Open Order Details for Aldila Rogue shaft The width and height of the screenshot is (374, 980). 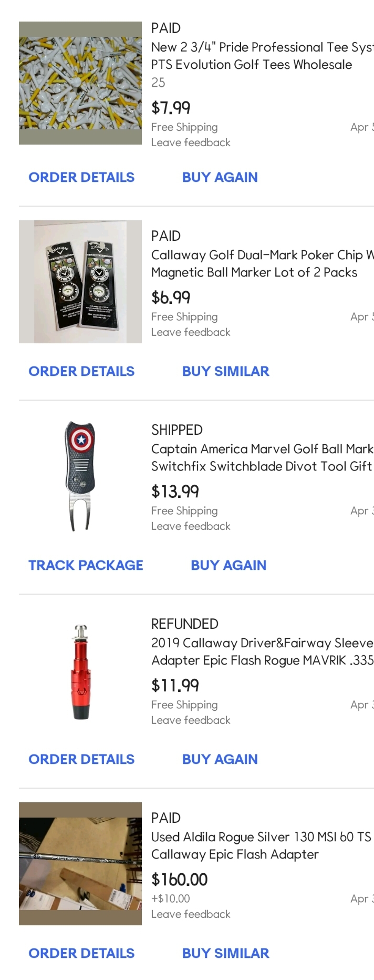pyautogui.click(x=81, y=953)
